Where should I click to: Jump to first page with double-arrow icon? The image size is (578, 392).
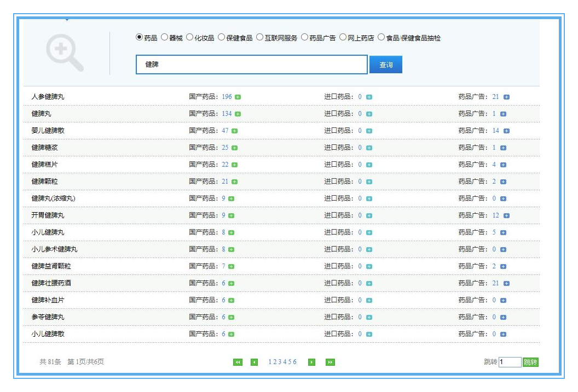point(238,362)
